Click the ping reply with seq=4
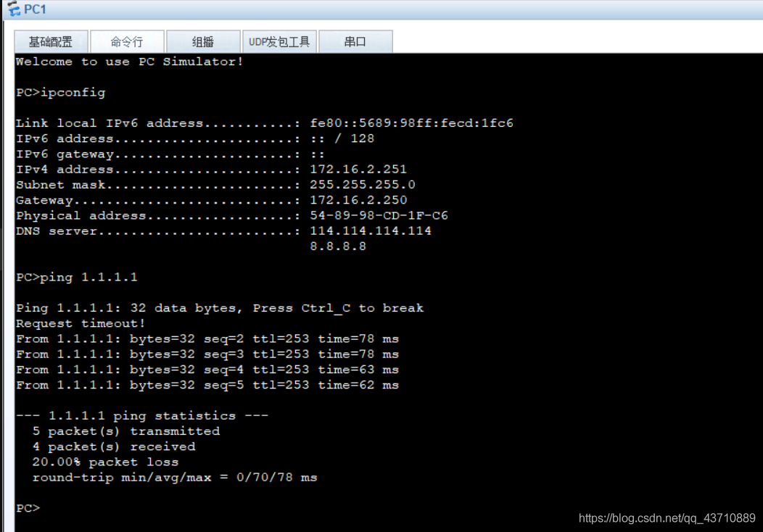763x532 pixels. tap(207, 370)
